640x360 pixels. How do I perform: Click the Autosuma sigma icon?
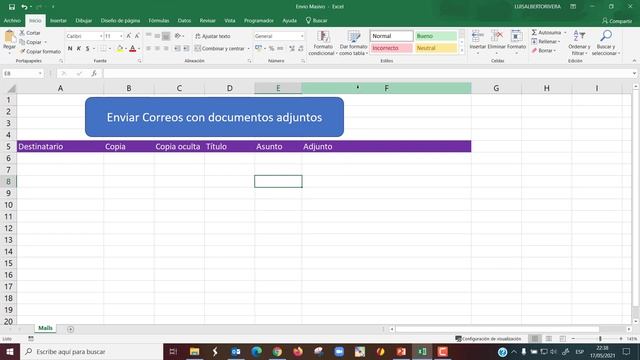[x=534, y=32]
